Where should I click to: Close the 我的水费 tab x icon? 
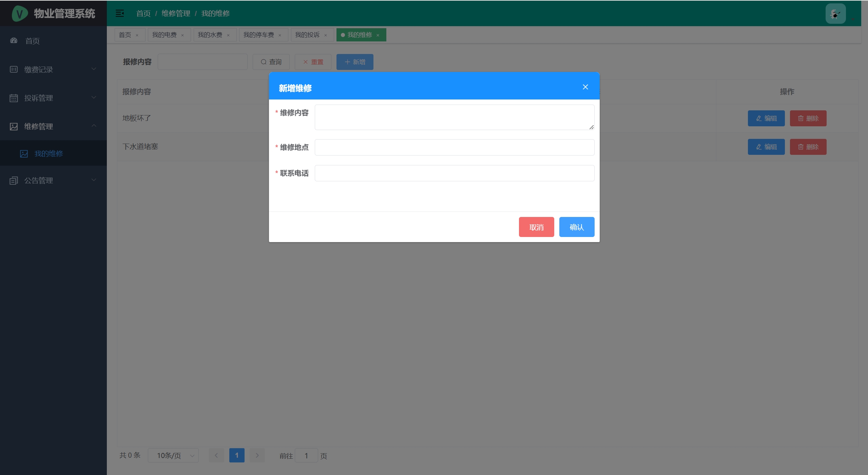click(x=228, y=35)
